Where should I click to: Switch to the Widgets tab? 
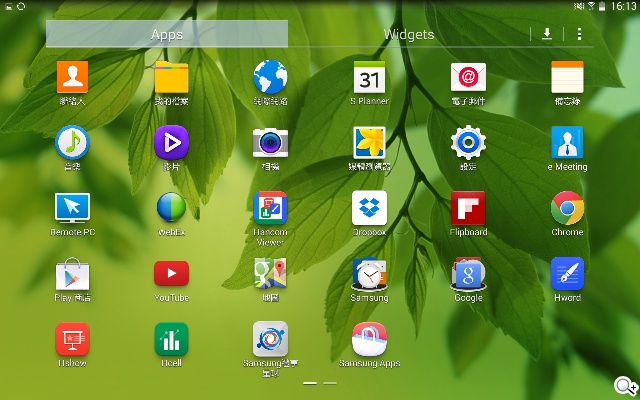pos(409,34)
